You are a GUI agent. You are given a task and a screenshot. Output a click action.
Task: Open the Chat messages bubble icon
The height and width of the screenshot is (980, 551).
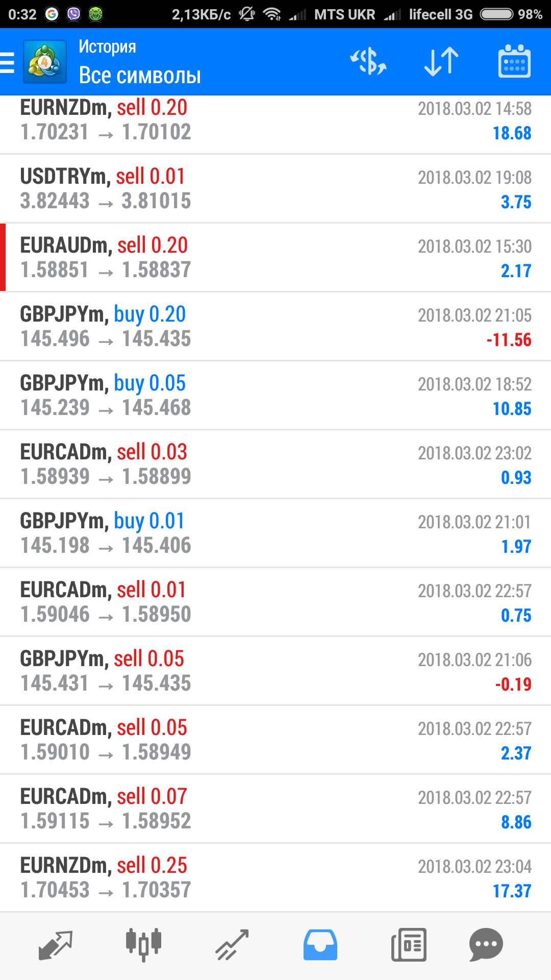pyautogui.click(x=486, y=945)
